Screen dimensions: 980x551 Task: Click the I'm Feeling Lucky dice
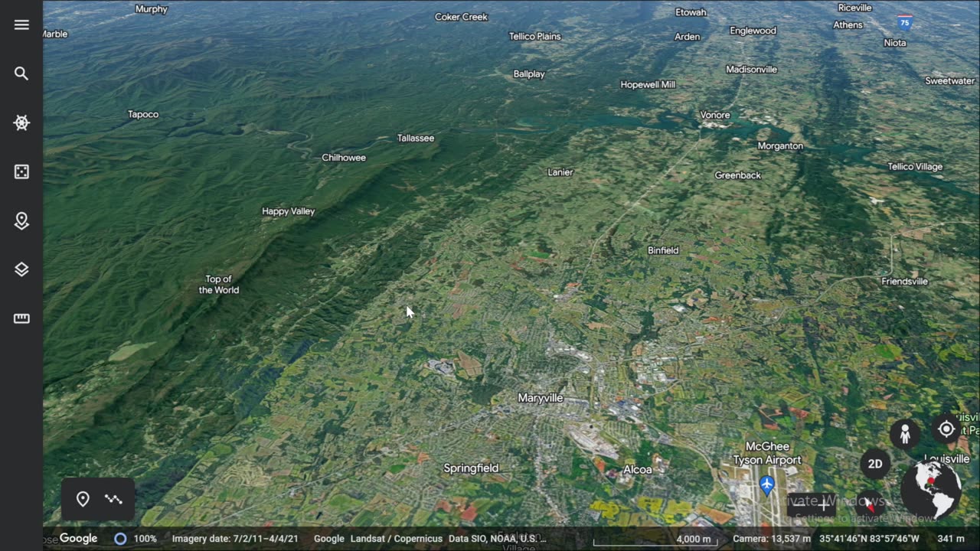pyautogui.click(x=21, y=171)
